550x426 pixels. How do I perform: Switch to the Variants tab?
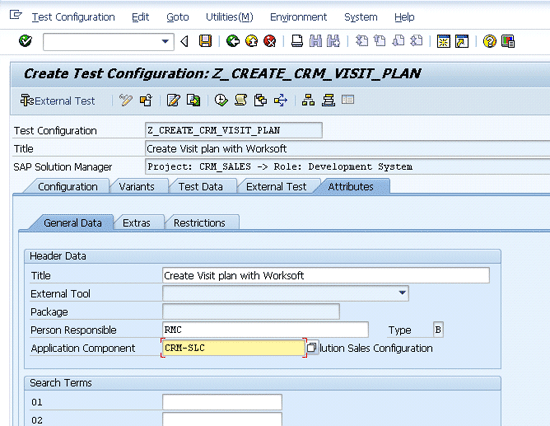tap(137, 187)
